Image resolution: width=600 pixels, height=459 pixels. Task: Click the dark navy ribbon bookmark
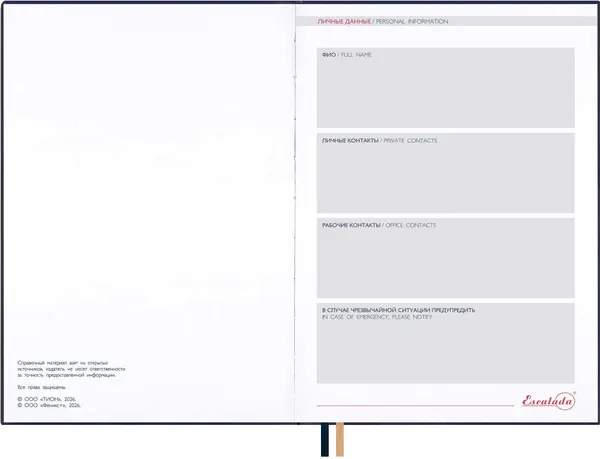[324, 440]
